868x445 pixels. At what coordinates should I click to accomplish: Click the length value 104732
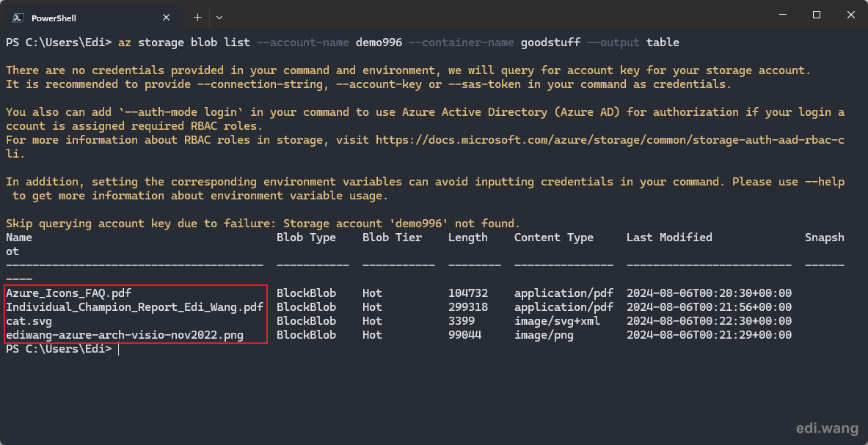(x=468, y=293)
